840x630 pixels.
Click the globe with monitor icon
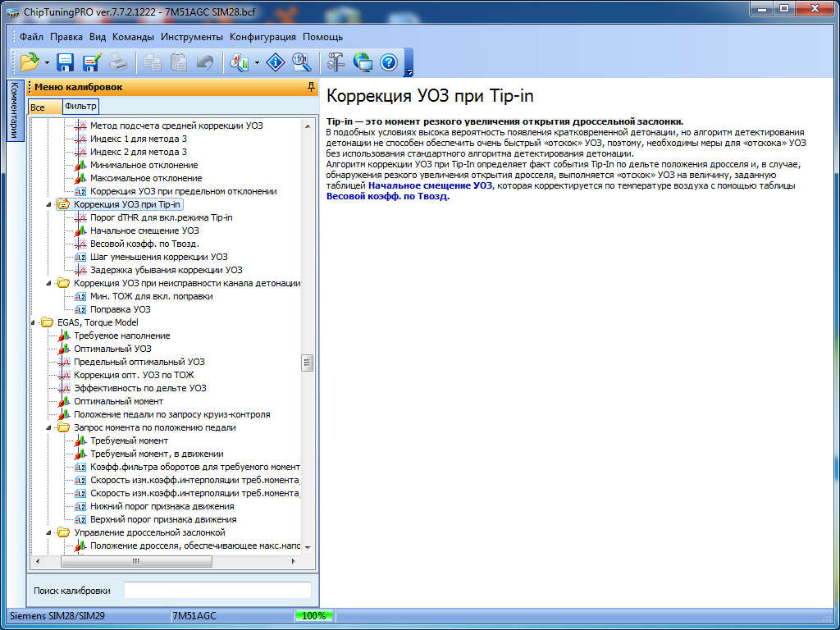tap(362, 62)
